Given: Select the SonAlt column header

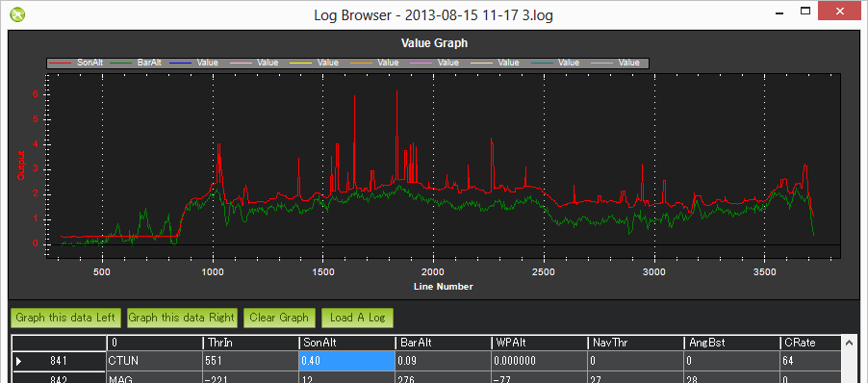Looking at the screenshot, I should [x=346, y=344].
